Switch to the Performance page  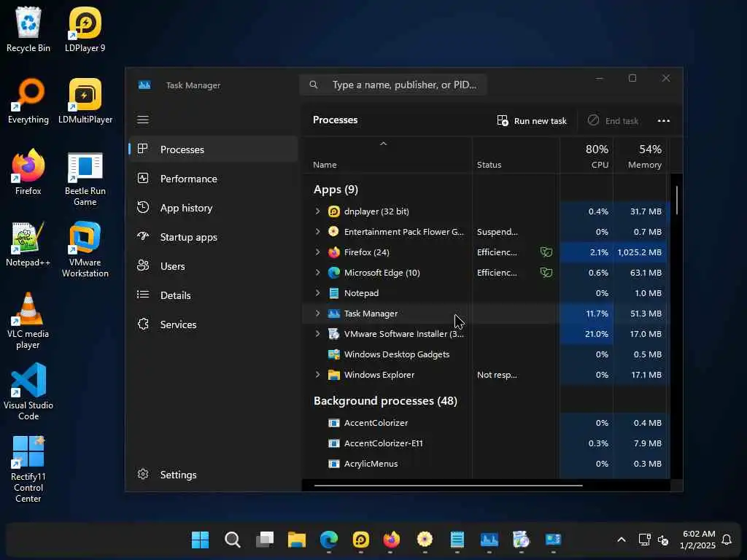pyautogui.click(x=214, y=179)
